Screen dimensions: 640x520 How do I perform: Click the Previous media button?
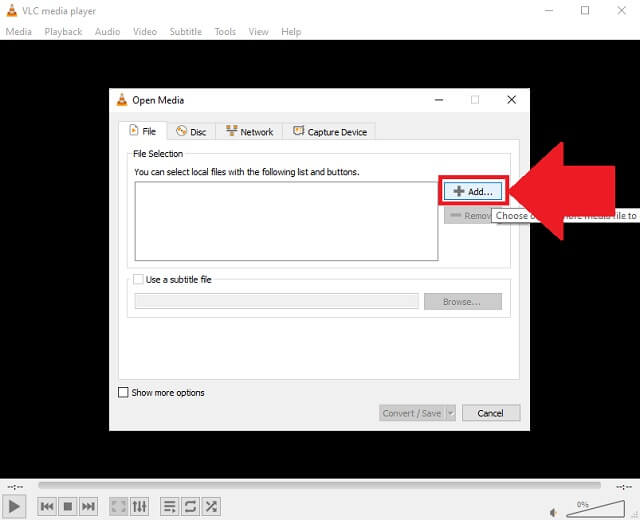coord(47,507)
